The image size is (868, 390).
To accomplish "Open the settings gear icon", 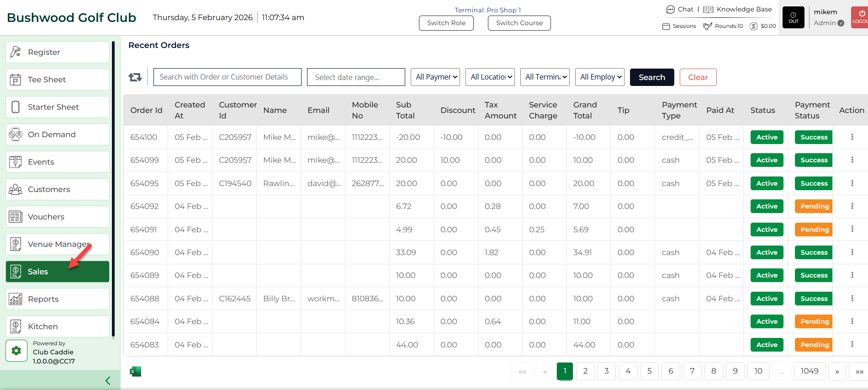I will [16, 351].
